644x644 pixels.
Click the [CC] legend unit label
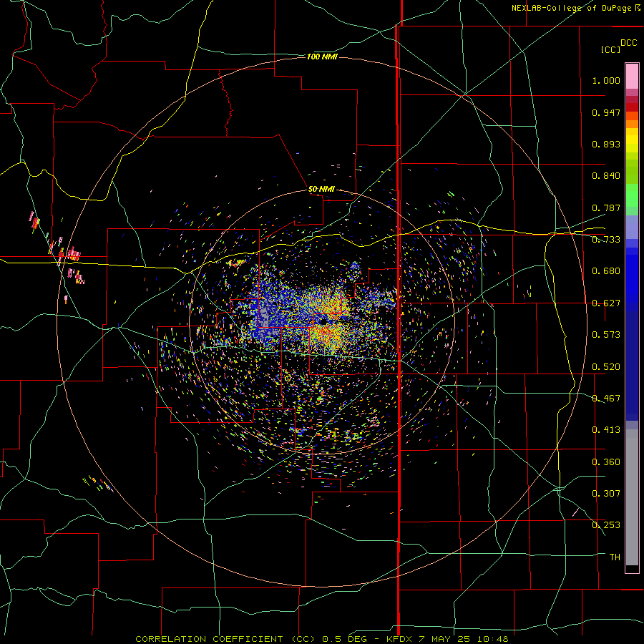pos(611,49)
